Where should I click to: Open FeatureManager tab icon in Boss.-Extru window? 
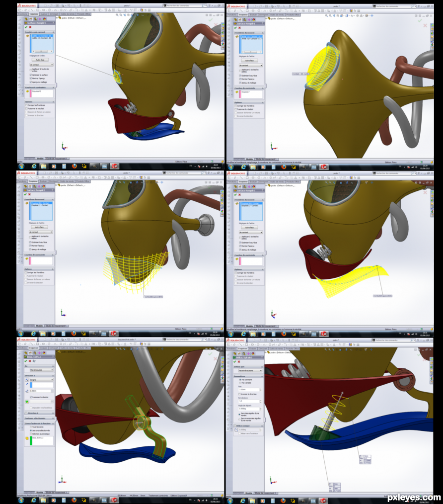[27, 353]
